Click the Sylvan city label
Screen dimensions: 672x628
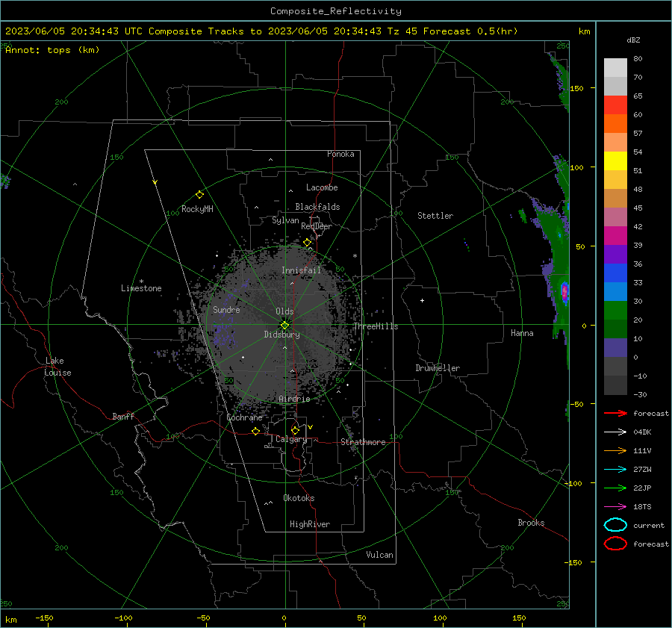coord(285,221)
